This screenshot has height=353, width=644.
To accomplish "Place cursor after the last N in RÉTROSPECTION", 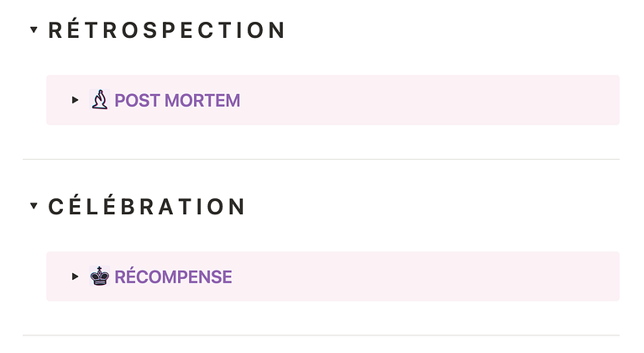I will [x=285, y=30].
